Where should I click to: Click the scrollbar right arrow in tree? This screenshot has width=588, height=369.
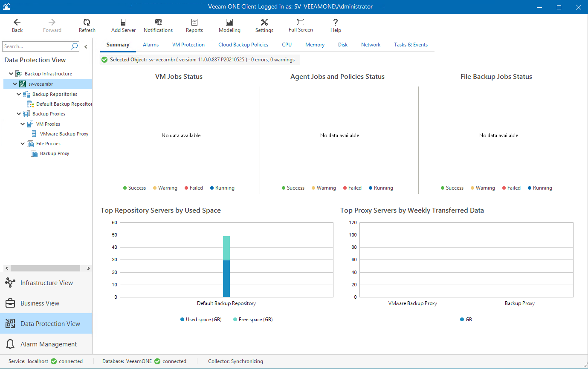tap(89, 268)
